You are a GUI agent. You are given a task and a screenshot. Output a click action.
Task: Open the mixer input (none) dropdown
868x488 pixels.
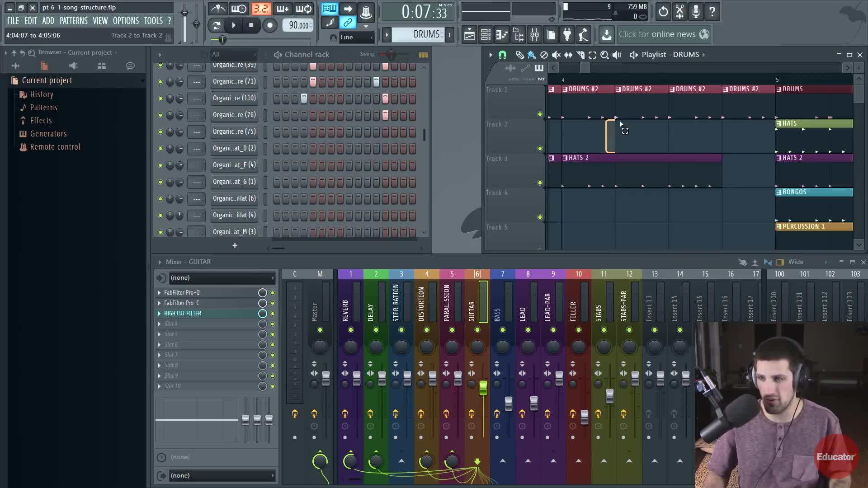point(222,278)
